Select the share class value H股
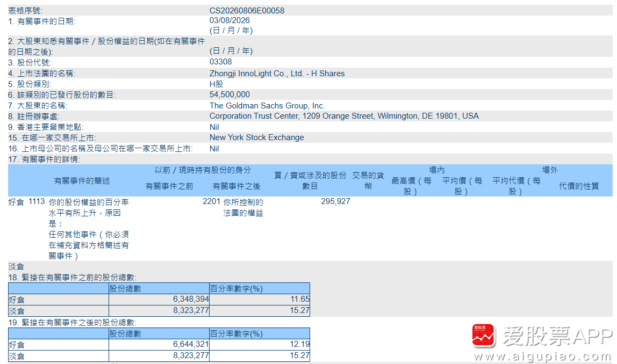This screenshot has height=364, width=617. tap(216, 84)
